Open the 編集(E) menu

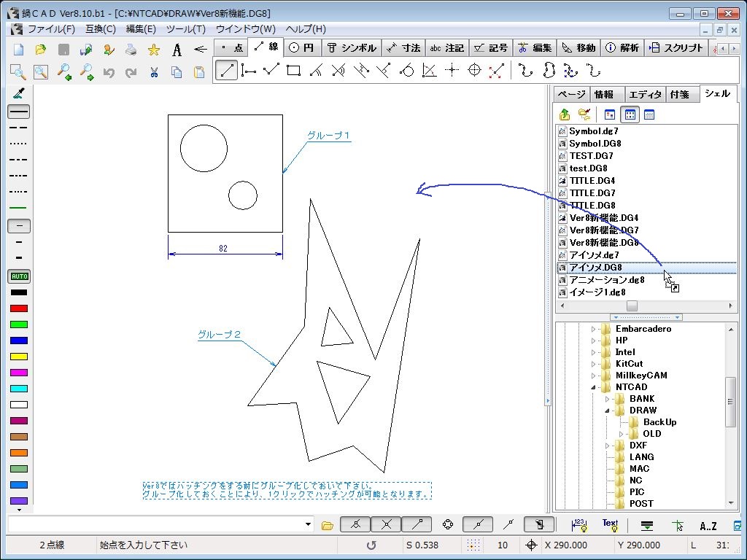pyautogui.click(x=141, y=29)
